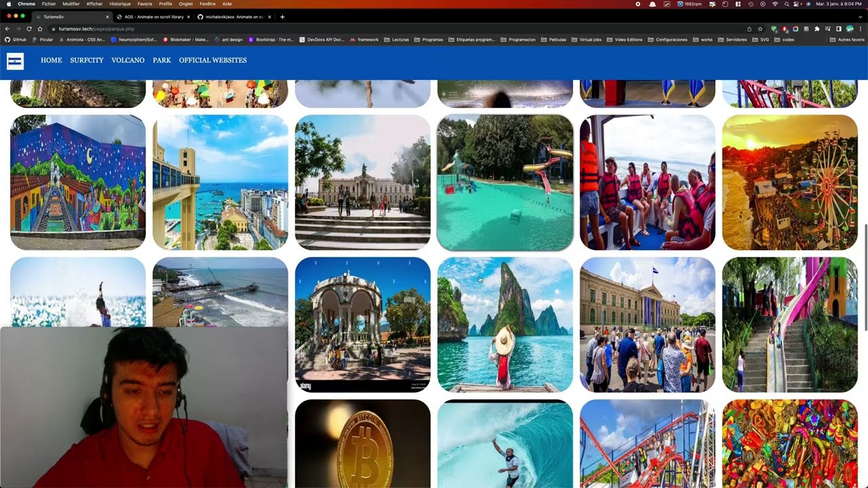Click the Ferris wheel sunset photo

[790, 182]
